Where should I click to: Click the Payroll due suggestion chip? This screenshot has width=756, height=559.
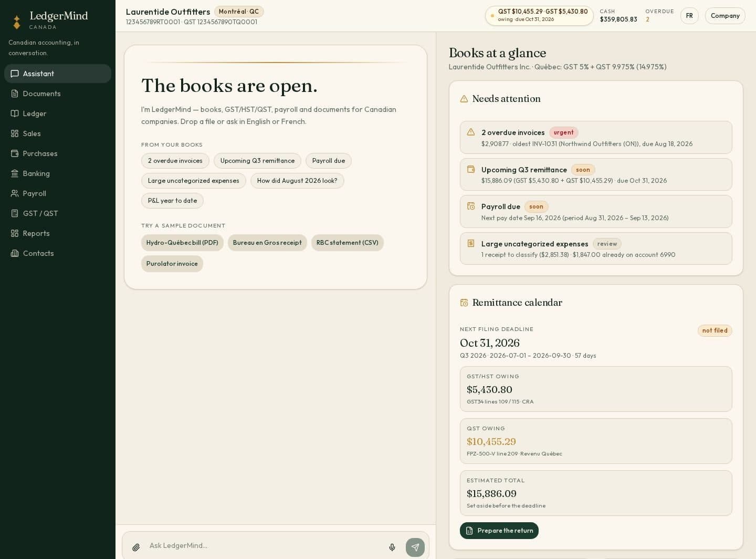329,161
